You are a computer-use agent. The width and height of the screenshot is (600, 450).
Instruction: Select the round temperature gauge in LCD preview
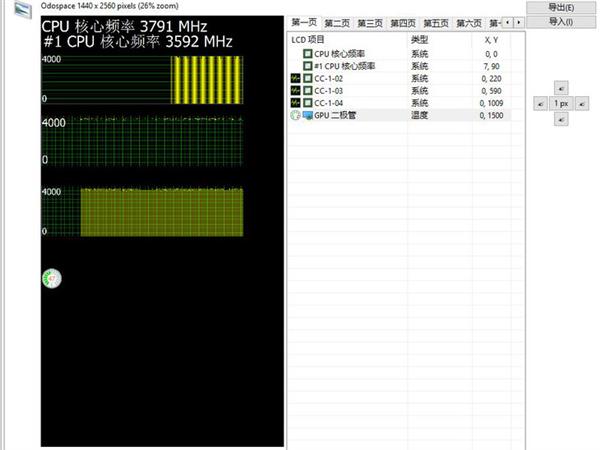[51, 277]
